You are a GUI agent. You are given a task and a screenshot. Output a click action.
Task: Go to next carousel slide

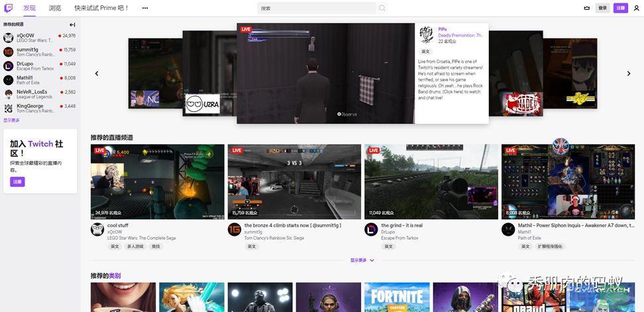coord(628,74)
